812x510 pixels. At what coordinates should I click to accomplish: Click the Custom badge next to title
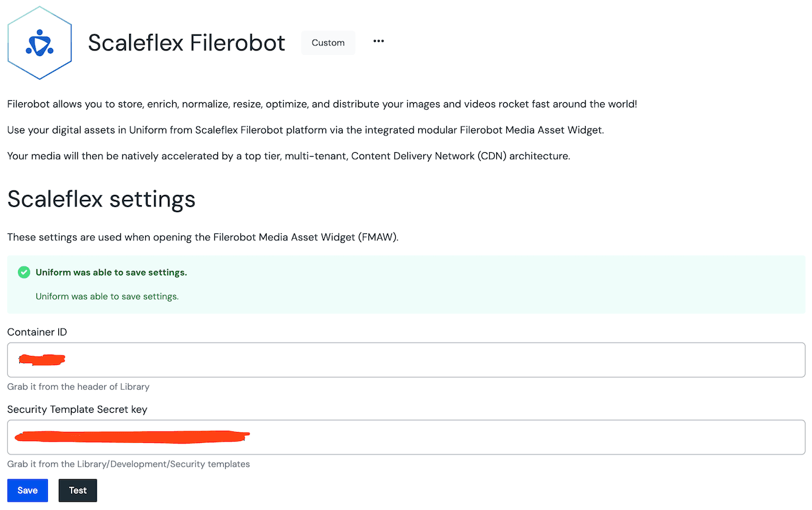click(x=328, y=43)
